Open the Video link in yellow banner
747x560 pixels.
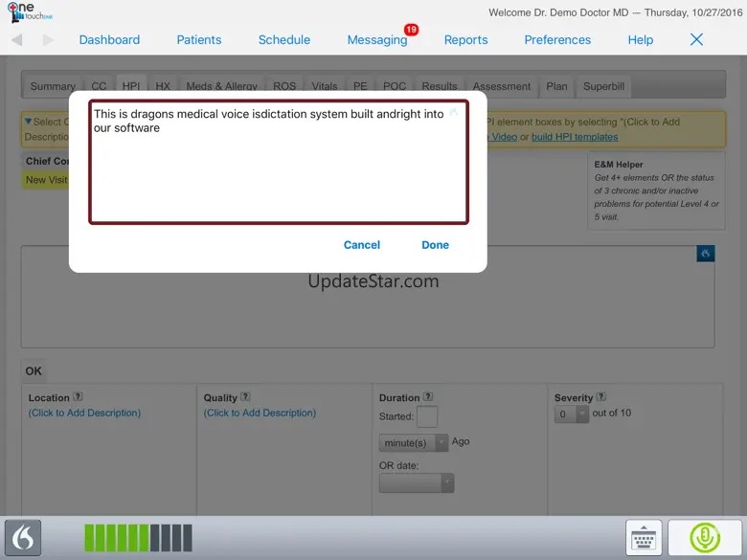tap(504, 137)
